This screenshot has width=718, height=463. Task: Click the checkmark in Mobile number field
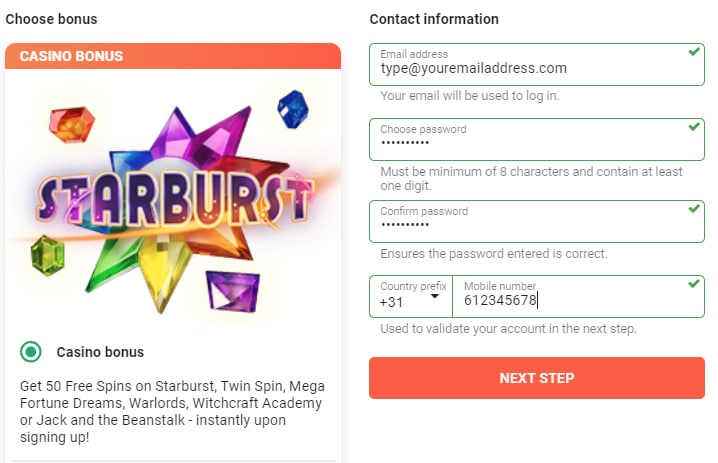[694, 284]
